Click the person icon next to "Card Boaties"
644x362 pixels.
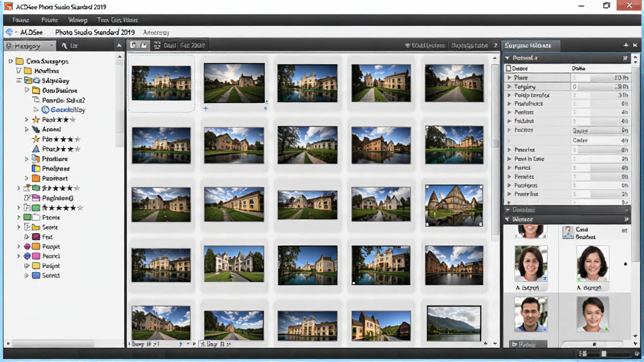[568, 233]
